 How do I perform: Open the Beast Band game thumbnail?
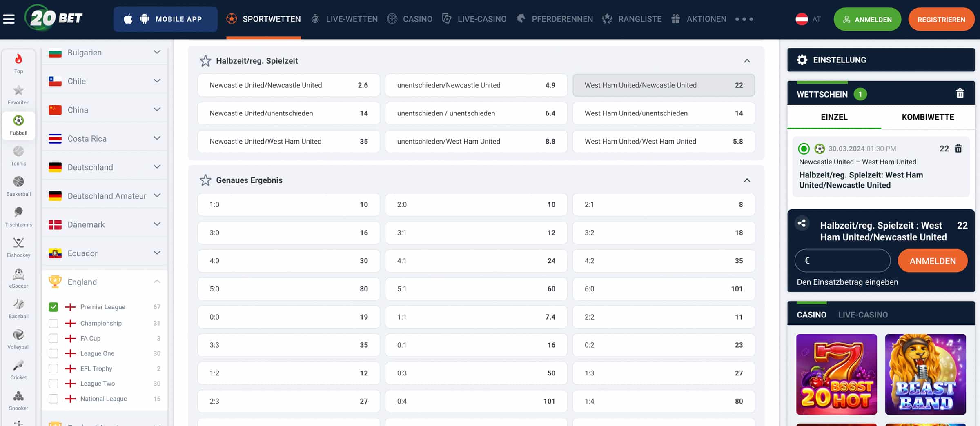[x=925, y=374]
